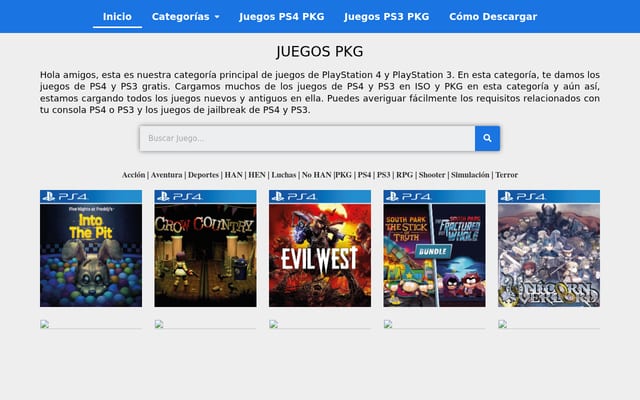
Task: Open the No HAN category link
Action: click(x=316, y=175)
